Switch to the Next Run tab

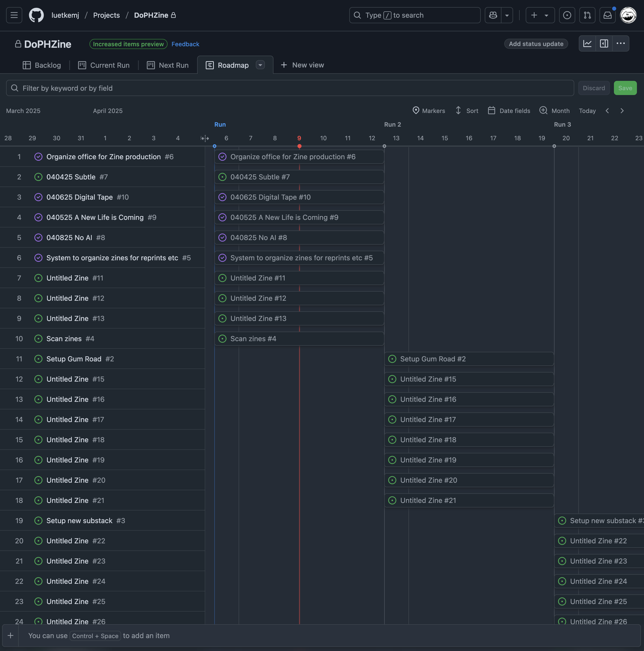[168, 65]
